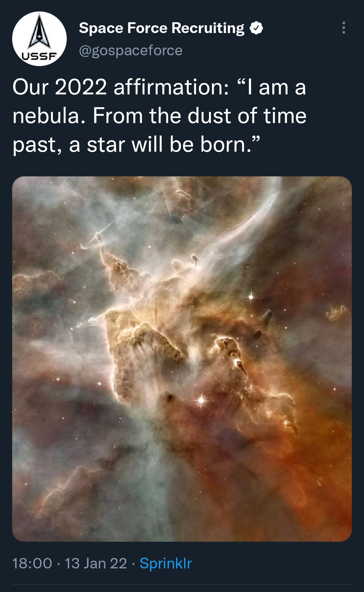
Task: Open the Space Force Recruiting display name
Action: click(161, 28)
